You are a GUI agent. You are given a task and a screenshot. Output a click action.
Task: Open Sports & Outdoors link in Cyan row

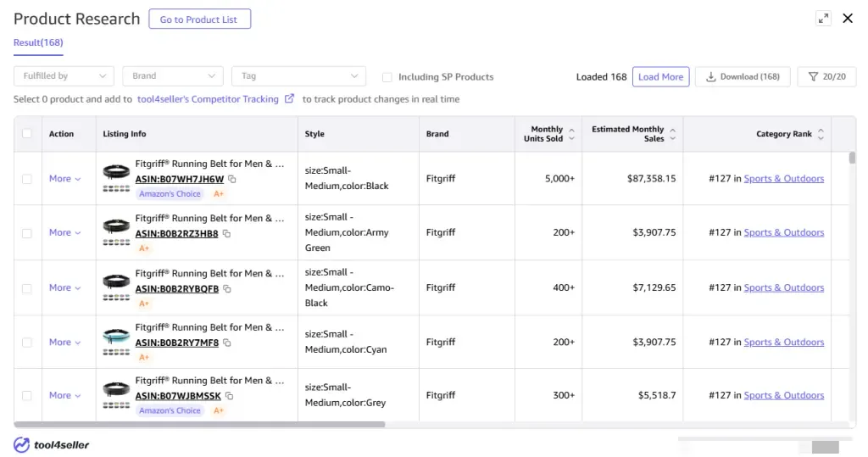784,342
